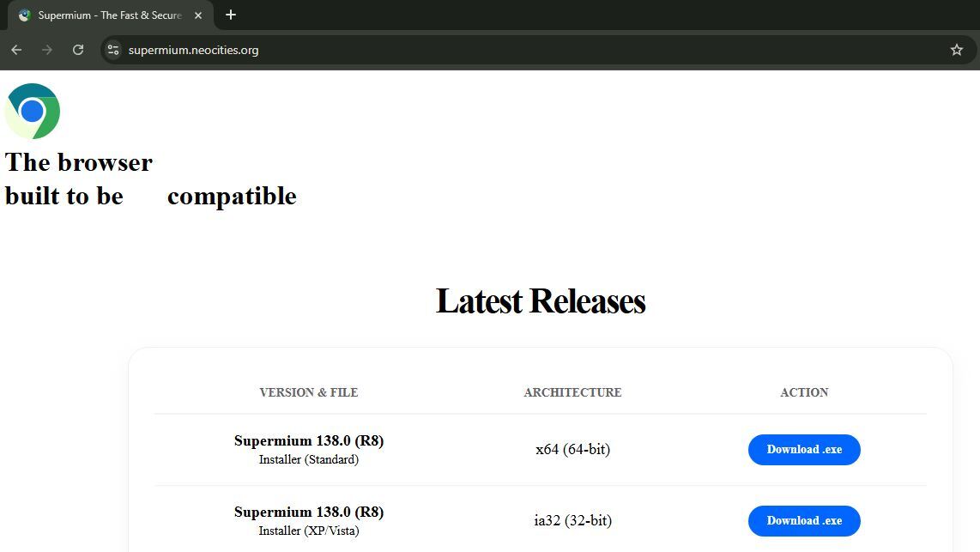Download the x64 64-bit installer .exe

coord(804,450)
